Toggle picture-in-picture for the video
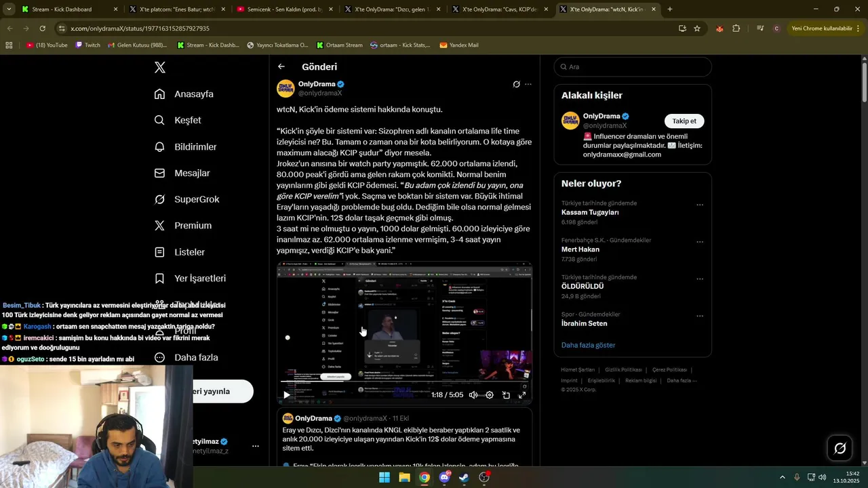This screenshot has width=868, height=488. tap(506, 395)
